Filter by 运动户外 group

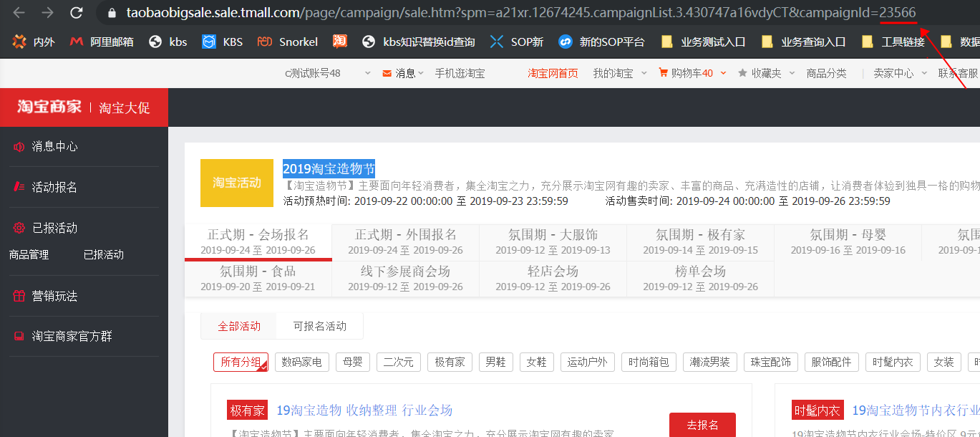pyautogui.click(x=587, y=362)
